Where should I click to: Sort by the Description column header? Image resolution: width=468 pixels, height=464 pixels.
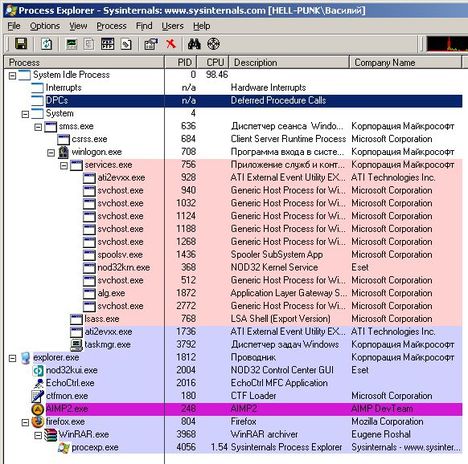(289, 62)
